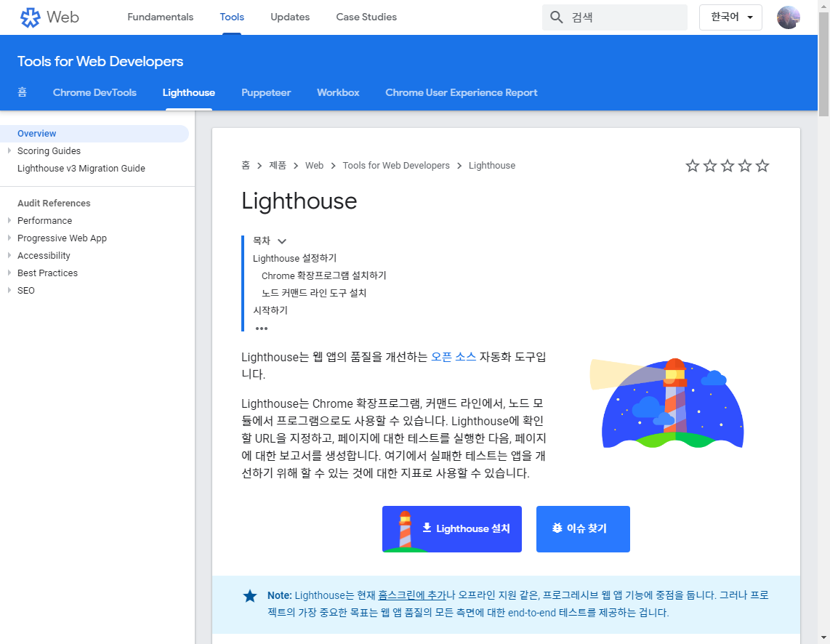Click the Lighthouse 설치 button

coord(452,529)
